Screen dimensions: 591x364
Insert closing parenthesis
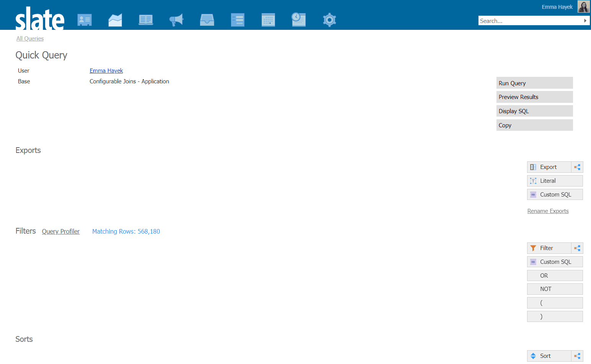point(555,317)
